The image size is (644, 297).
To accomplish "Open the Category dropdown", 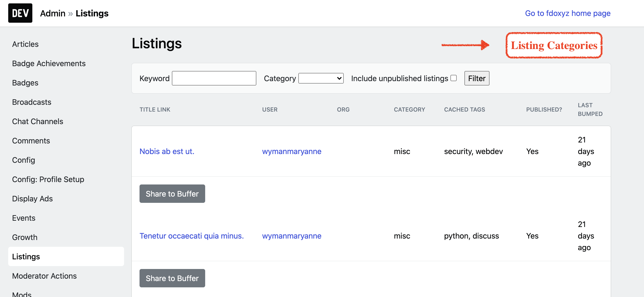I will (x=321, y=78).
